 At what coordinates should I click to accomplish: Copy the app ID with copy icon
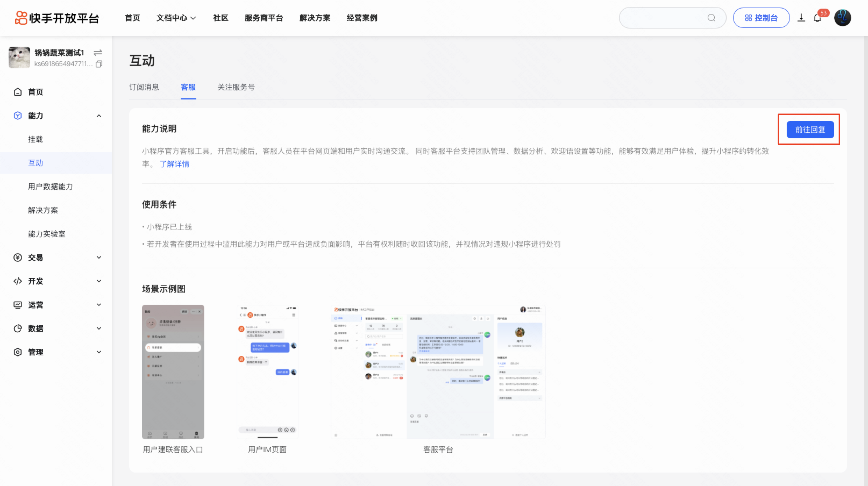tap(99, 64)
